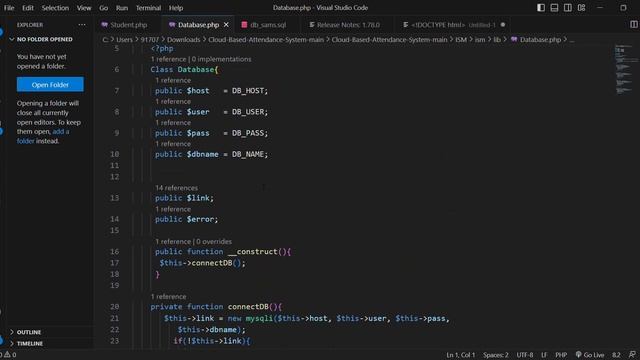Switch to Release Notes: 1.78.0 tab
This screenshot has width=640, height=360.
(348, 25)
